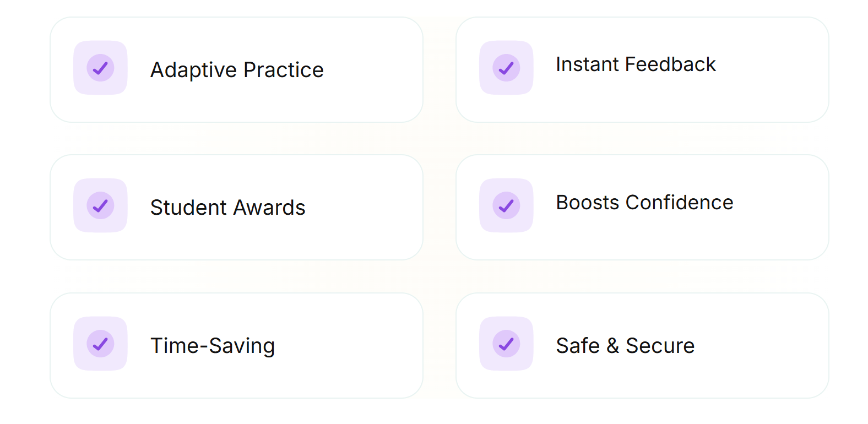Click the checkmark icon beside Adaptive Practice
Screen dimensions: 868x424
click(100, 68)
